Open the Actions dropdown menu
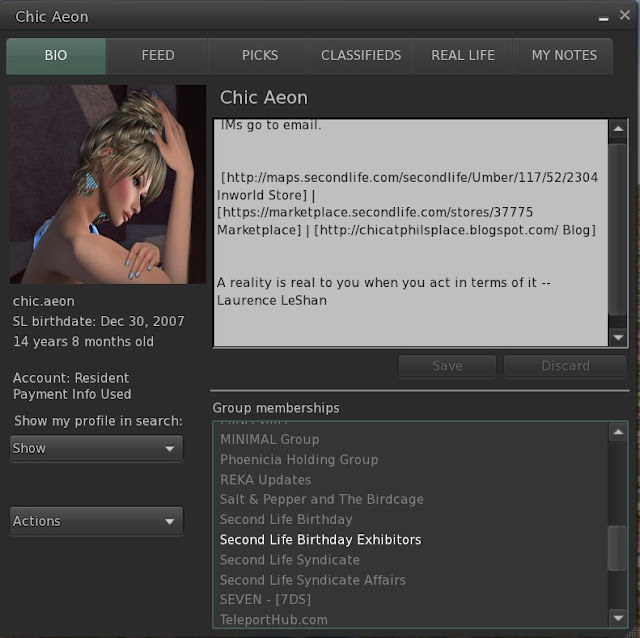Screen dimensions: 640x638 point(96,521)
